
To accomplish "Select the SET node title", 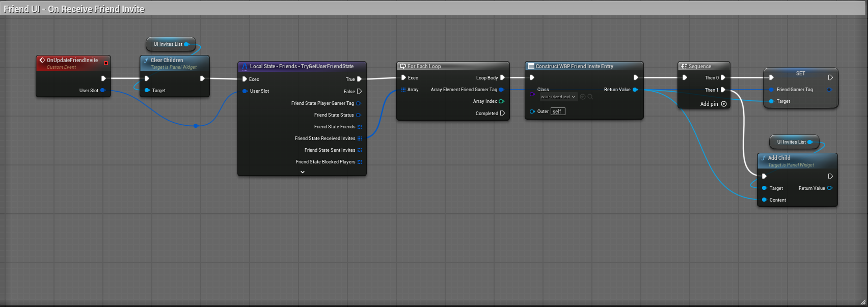I will pos(800,73).
